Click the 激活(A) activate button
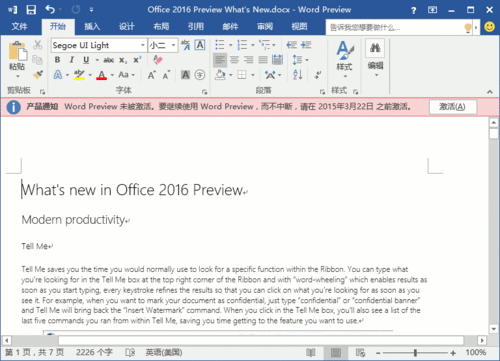 453,107
